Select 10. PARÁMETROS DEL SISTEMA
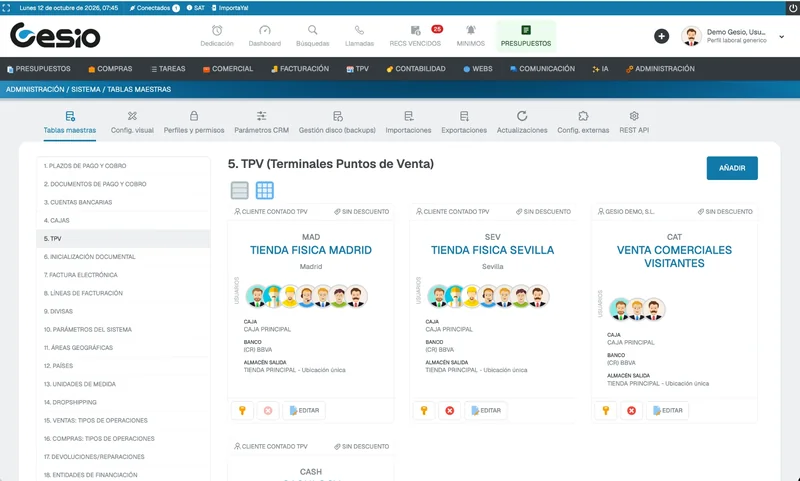The height and width of the screenshot is (481, 800). (x=123, y=330)
